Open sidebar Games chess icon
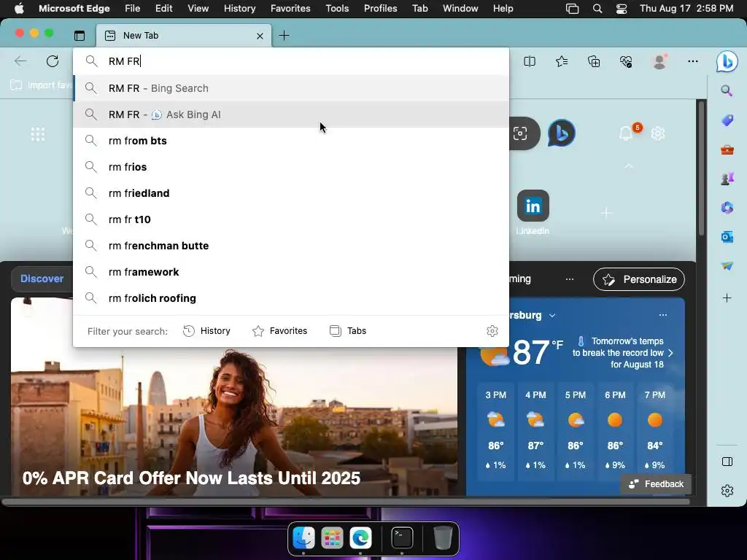The image size is (747, 560). click(727, 179)
